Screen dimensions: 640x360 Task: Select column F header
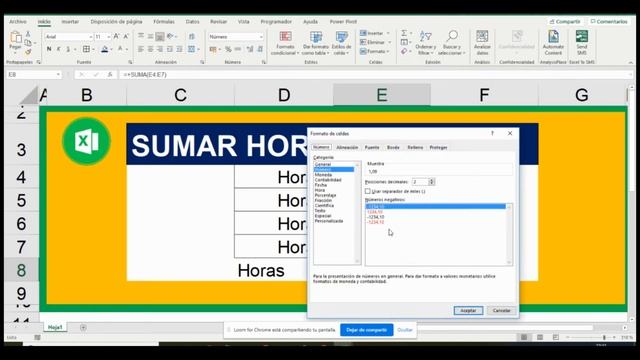pos(484,95)
